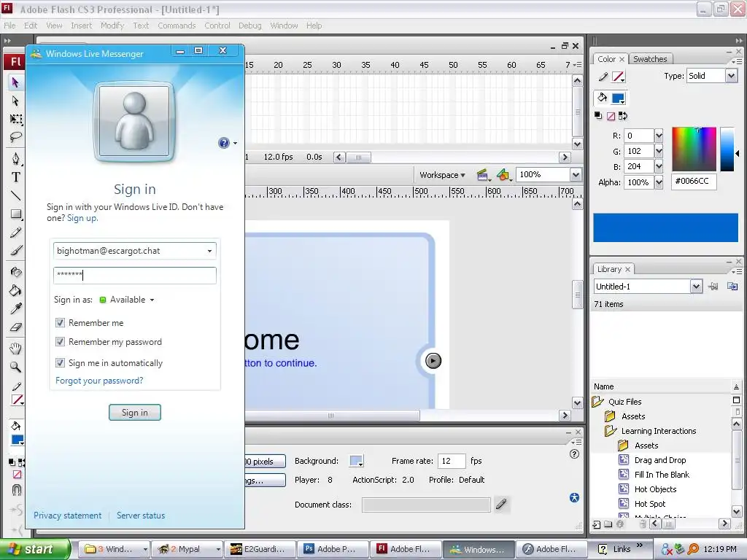Open the Server status link
747x560 pixels.
(x=141, y=516)
